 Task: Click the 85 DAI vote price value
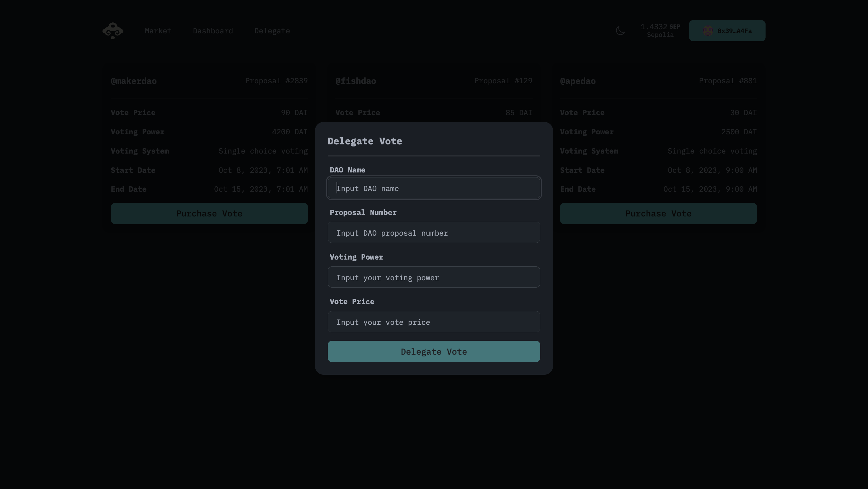(519, 113)
